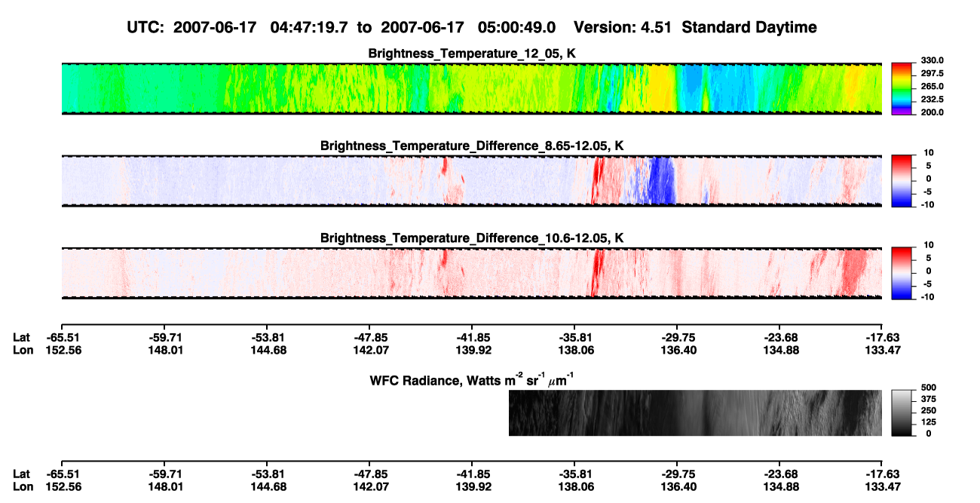This screenshot has height=503, width=980.
Task: Click the grayscale WFC Radiance color bar
Action: click(902, 413)
